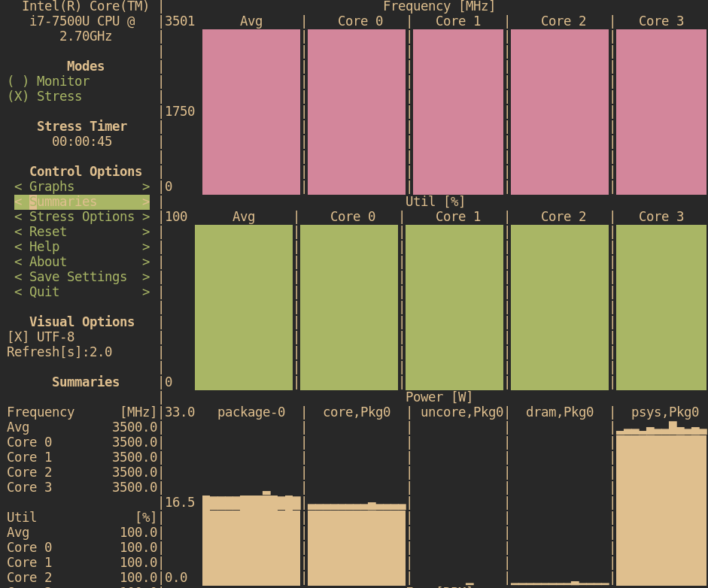Toggle the UTF-8 checkbox
Viewport: 708px width, 588px height.
[41, 337]
